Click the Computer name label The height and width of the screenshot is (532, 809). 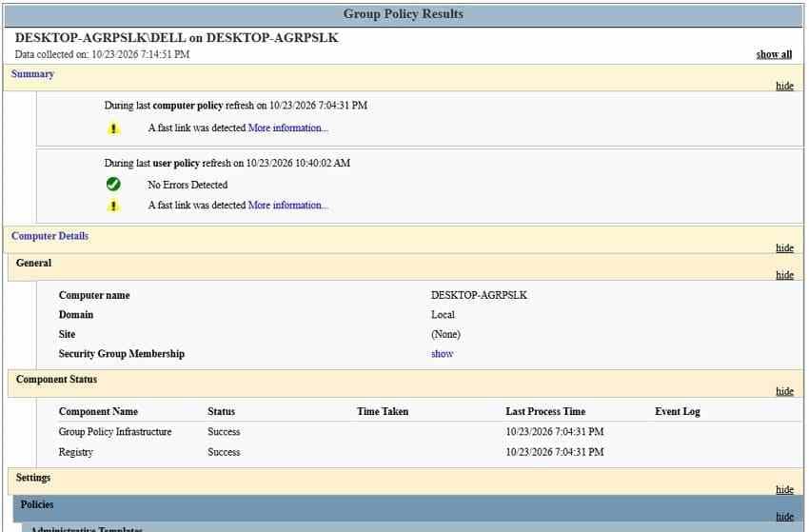tap(94, 296)
